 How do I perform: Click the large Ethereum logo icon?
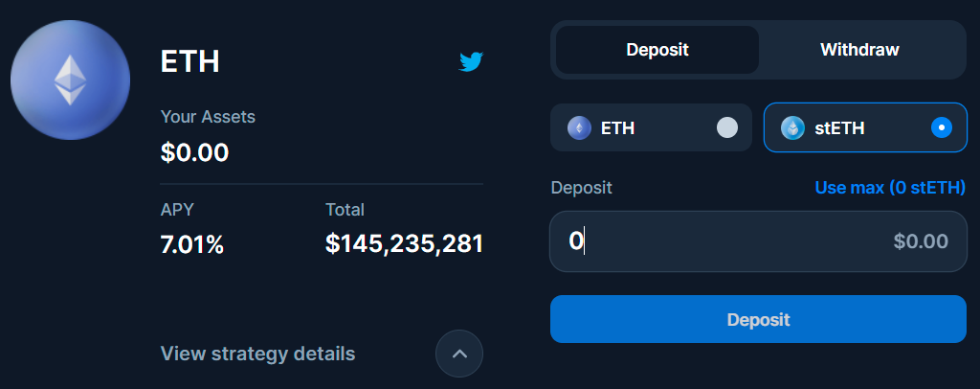pos(70,80)
